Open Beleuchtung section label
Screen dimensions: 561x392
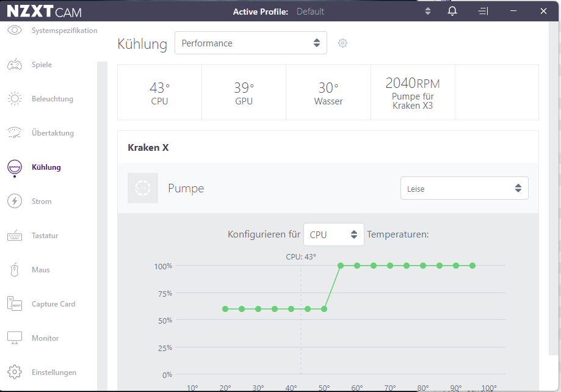pos(52,99)
